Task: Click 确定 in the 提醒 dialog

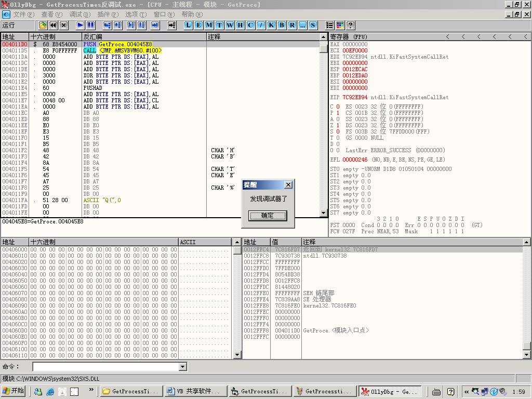Action: (268, 216)
